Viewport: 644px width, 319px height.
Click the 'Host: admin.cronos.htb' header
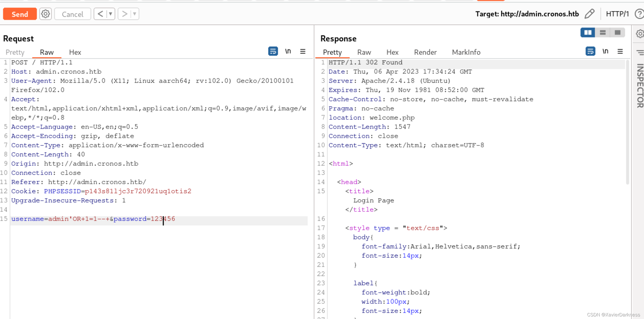[x=56, y=72]
